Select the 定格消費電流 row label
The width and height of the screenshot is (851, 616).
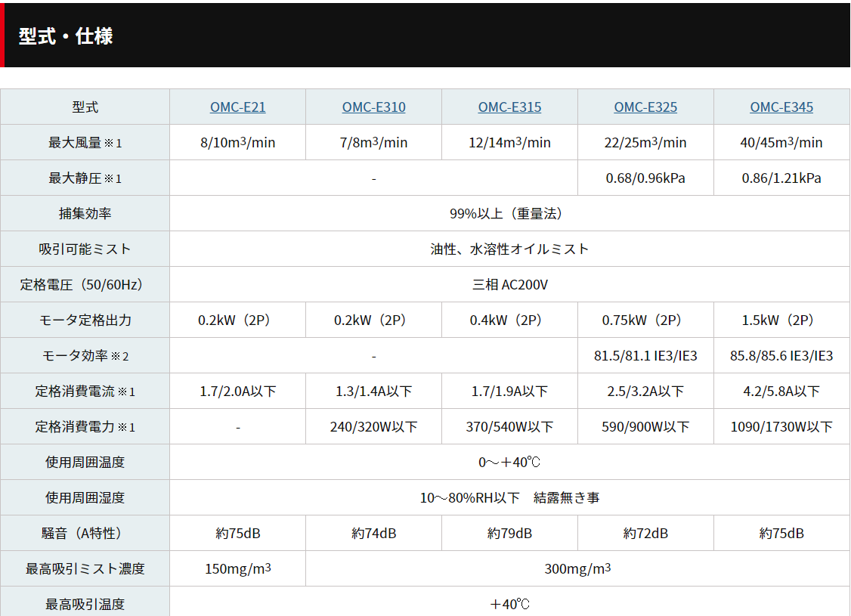coord(85,392)
